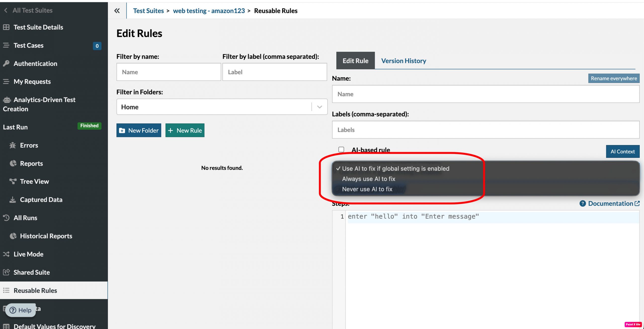Viewport: 644px width, 329px height.
Task: Choose 'Use AI to fix if global setting' option
Action: click(395, 169)
